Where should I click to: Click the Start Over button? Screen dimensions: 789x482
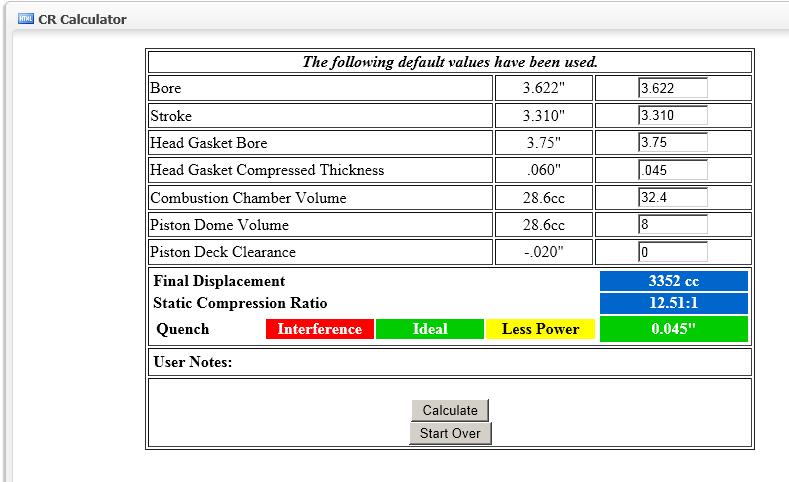click(x=450, y=433)
